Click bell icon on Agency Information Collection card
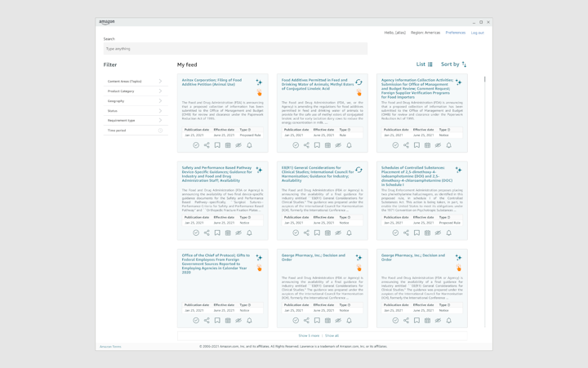 pos(448,145)
